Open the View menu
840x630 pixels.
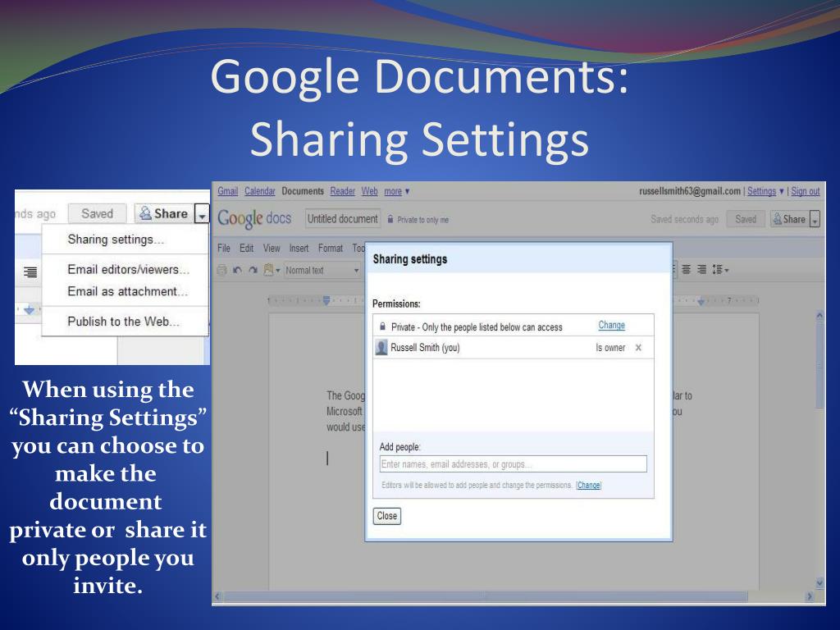pos(271,248)
